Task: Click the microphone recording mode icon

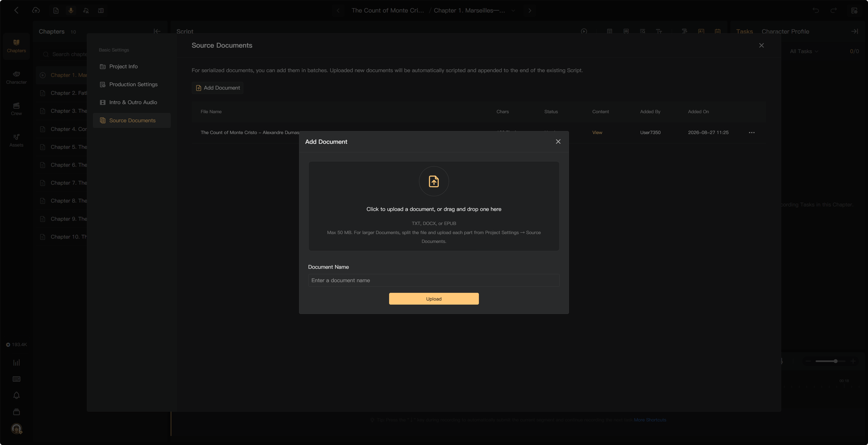Action: coord(71,10)
